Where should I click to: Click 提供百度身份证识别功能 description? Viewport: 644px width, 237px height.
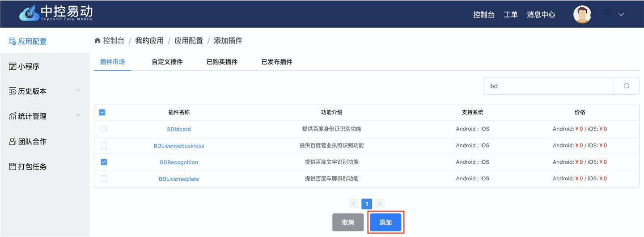coord(332,129)
